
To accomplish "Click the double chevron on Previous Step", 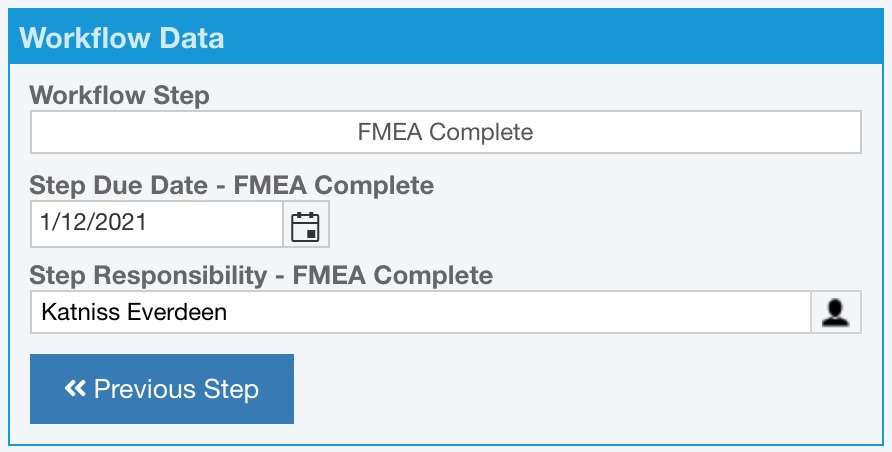I will [75, 388].
